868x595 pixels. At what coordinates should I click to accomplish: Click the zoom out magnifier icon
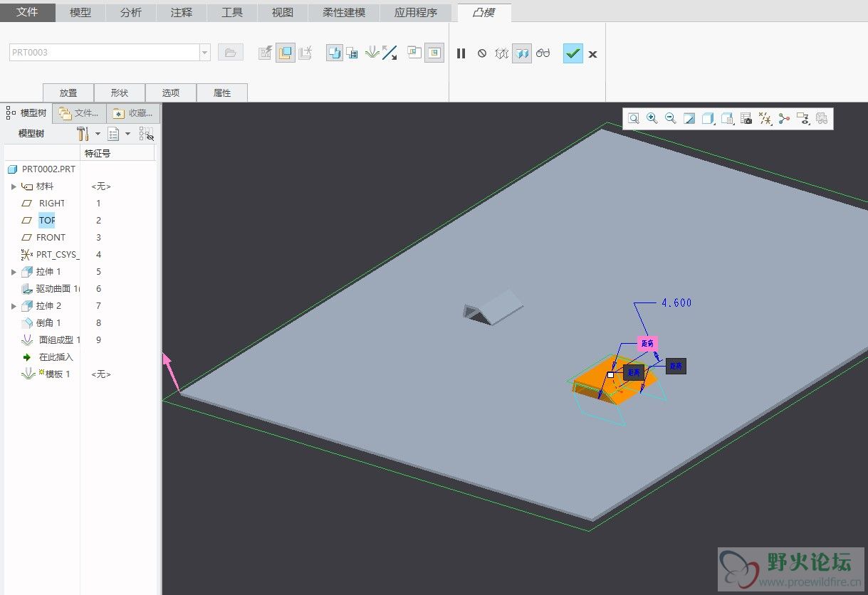pyautogui.click(x=670, y=119)
